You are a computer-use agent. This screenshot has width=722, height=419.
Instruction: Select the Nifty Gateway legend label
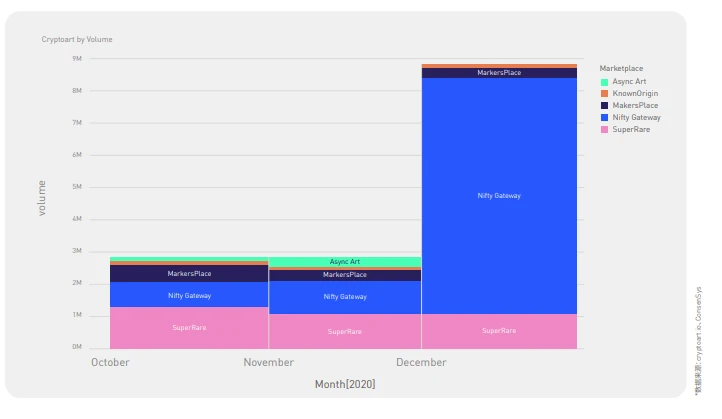point(636,117)
